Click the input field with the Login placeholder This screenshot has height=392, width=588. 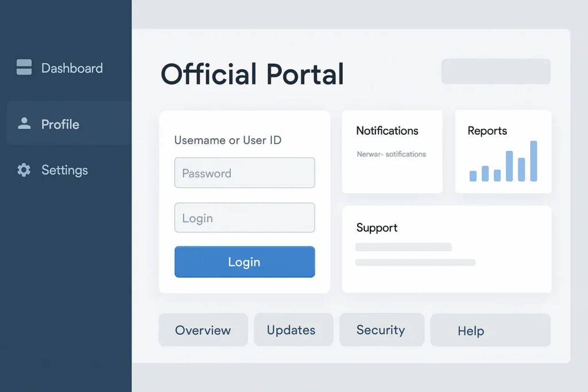[245, 218]
